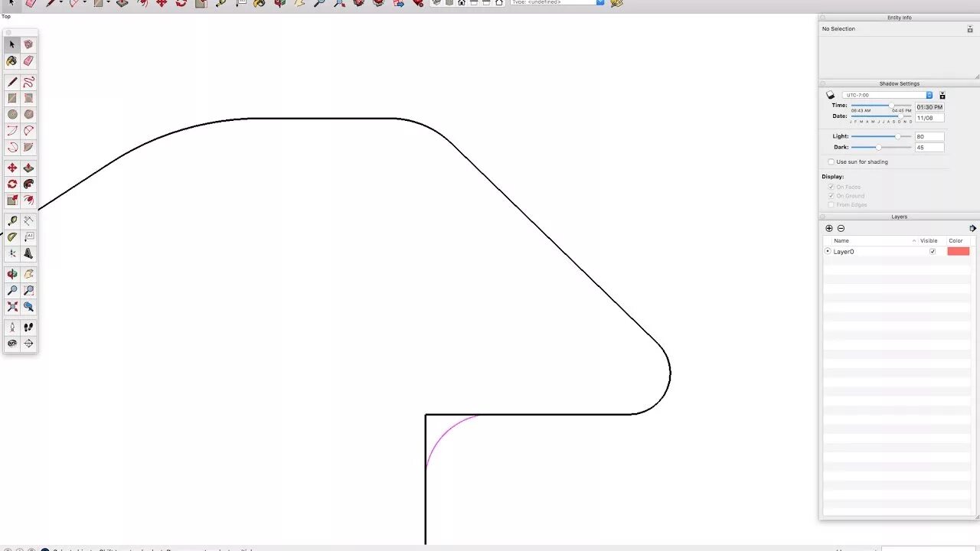Select the Scale tool

pos(12,201)
